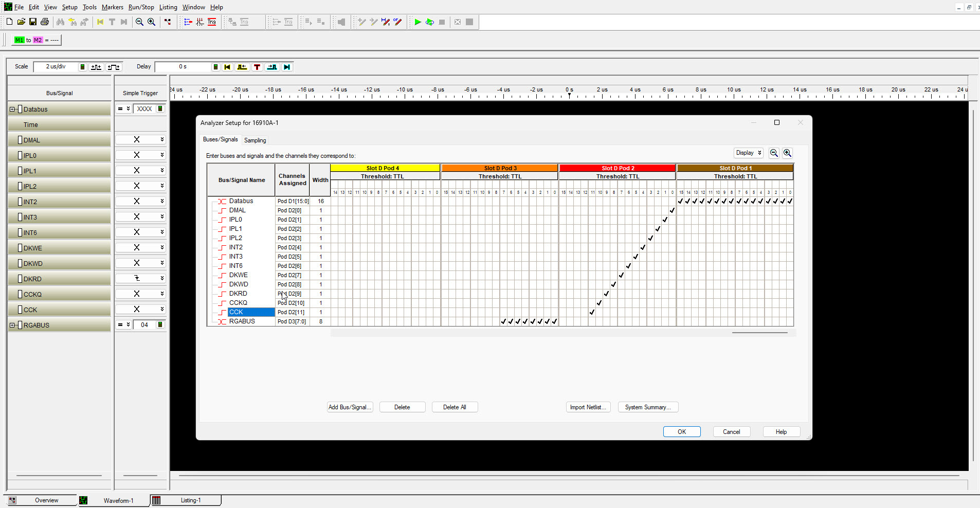Expand the Databus bus in signal list

pyautogui.click(x=12, y=109)
